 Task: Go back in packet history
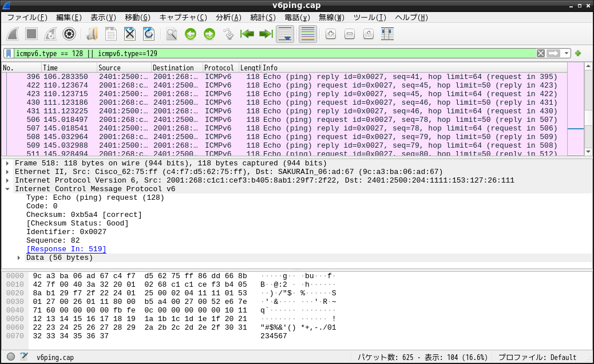coord(191,34)
